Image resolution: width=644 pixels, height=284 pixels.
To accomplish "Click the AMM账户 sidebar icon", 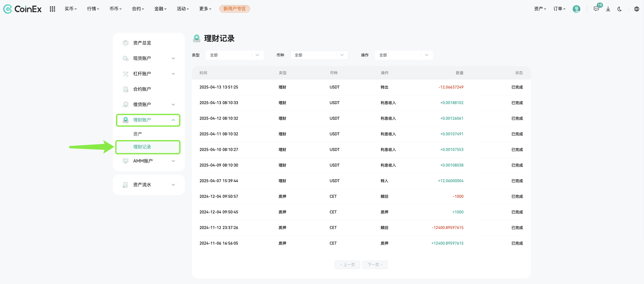I will (125, 161).
